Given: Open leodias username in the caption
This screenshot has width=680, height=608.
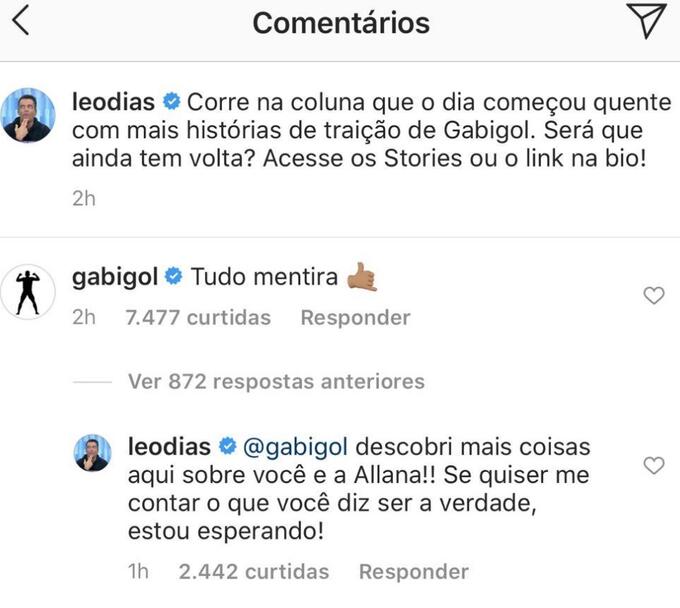Looking at the screenshot, I should (x=113, y=102).
